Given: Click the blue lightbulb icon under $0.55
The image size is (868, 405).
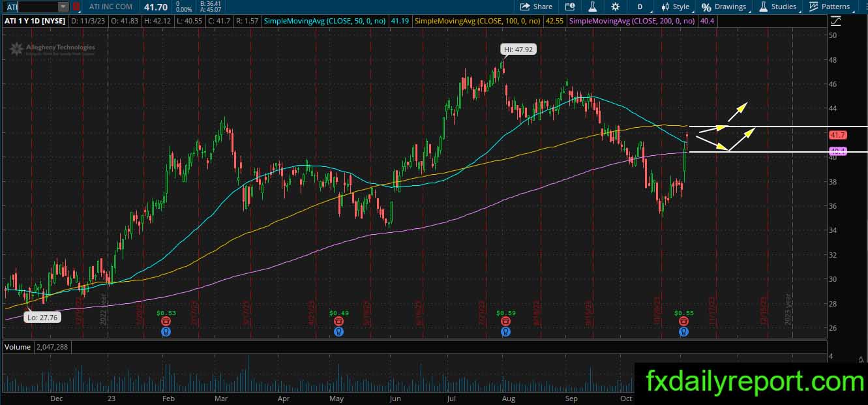Looking at the screenshot, I should point(683,331).
